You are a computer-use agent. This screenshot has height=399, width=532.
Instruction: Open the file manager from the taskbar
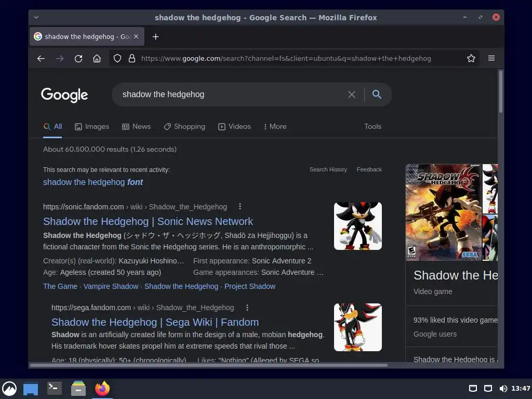click(x=78, y=389)
